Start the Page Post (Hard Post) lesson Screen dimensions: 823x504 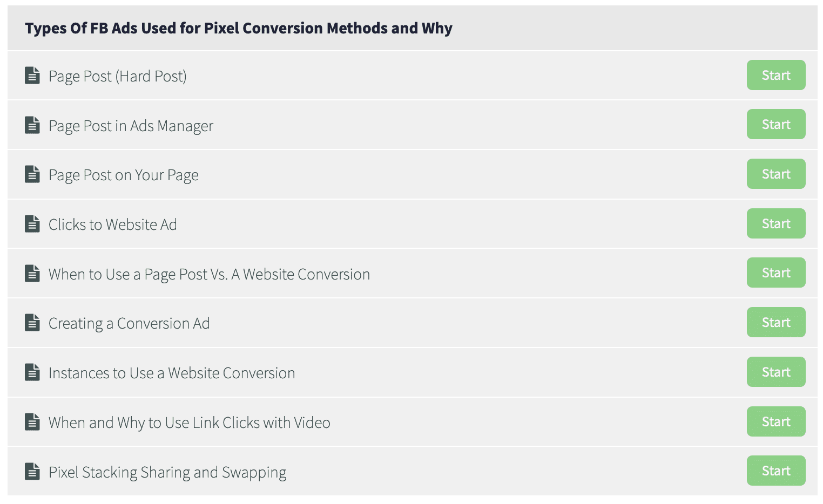tap(776, 75)
